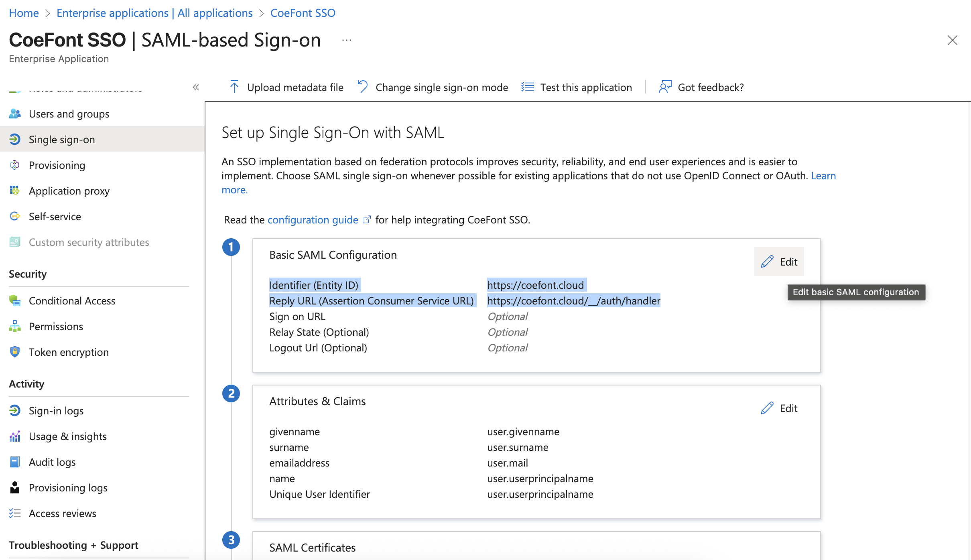Click the Token encryption shield icon
Viewport: 971px width, 560px height.
[15, 352]
